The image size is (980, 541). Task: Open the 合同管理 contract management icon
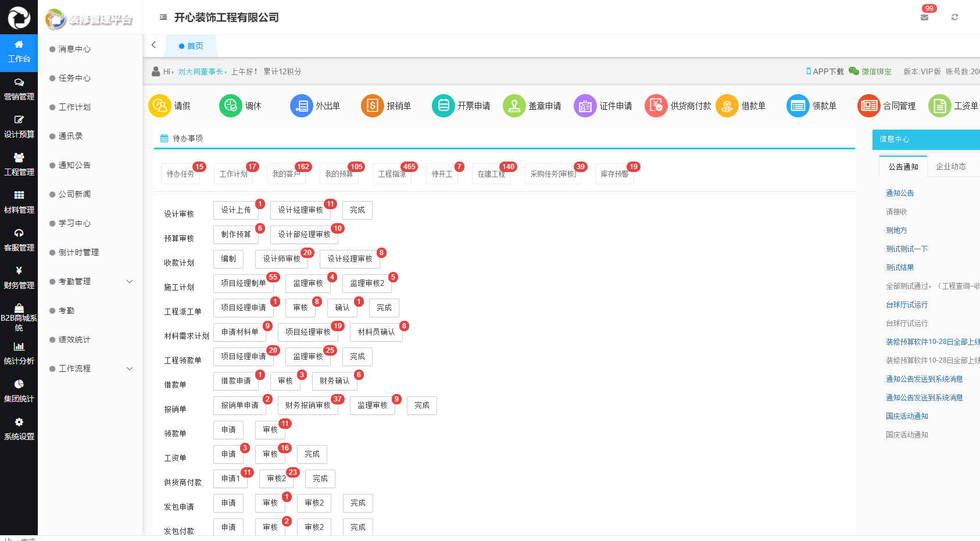tap(869, 106)
